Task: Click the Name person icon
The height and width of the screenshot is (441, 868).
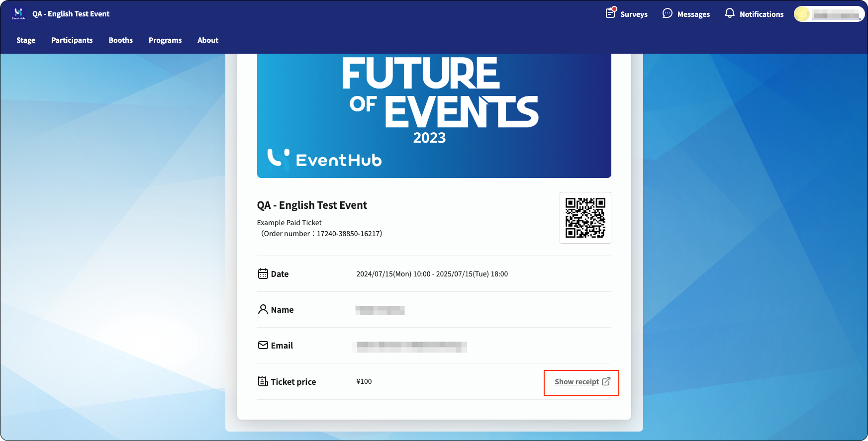Action: [x=263, y=309]
